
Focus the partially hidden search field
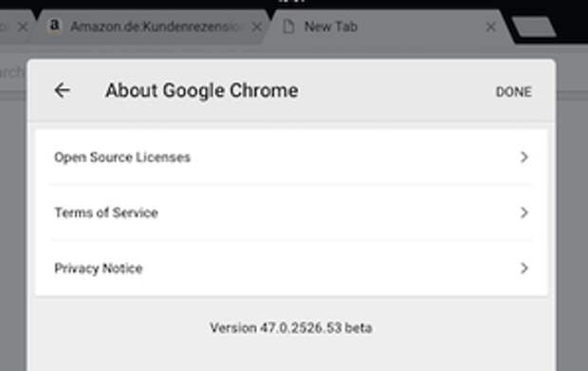13,72
